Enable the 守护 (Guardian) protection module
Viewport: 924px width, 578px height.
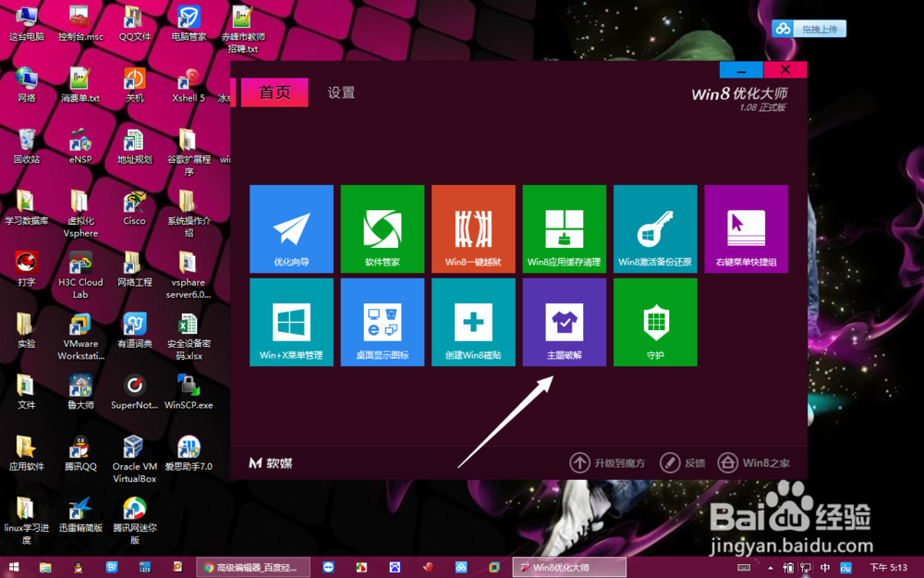[655, 321]
